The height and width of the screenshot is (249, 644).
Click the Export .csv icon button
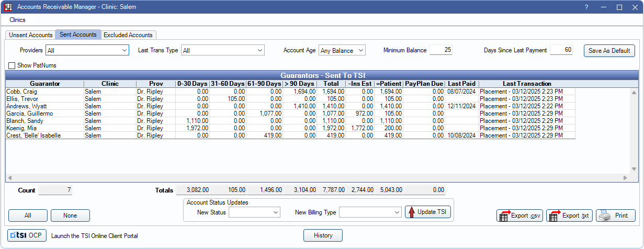(x=519, y=216)
